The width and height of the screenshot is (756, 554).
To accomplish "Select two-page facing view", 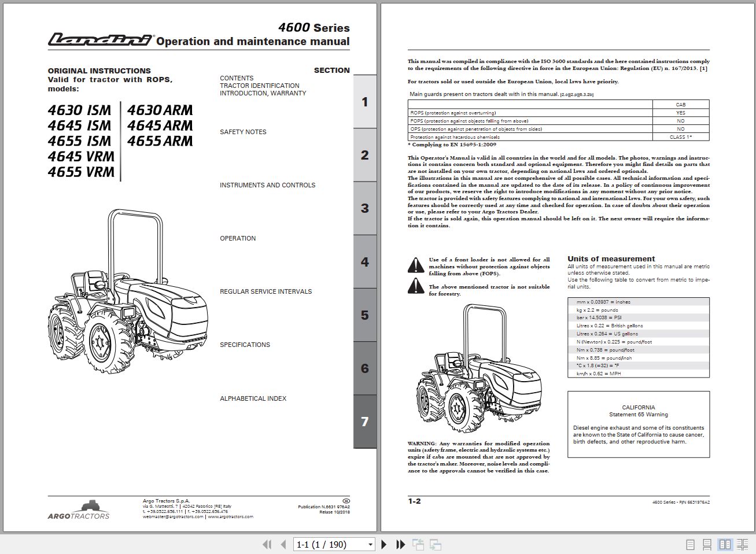I will pyautogui.click(x=725, y=544).
